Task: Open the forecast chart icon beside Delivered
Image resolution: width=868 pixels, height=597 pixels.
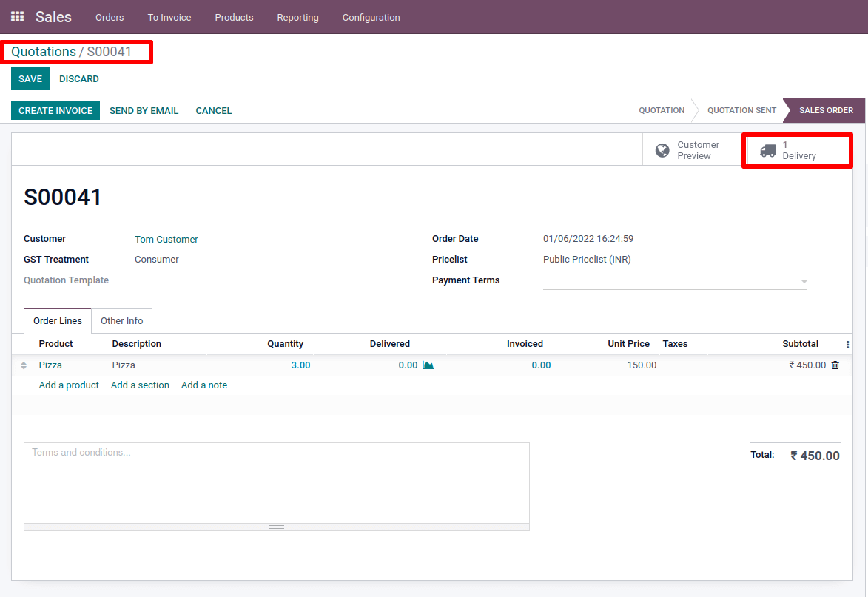Action: pyautogui.click(x=428, y=365)
